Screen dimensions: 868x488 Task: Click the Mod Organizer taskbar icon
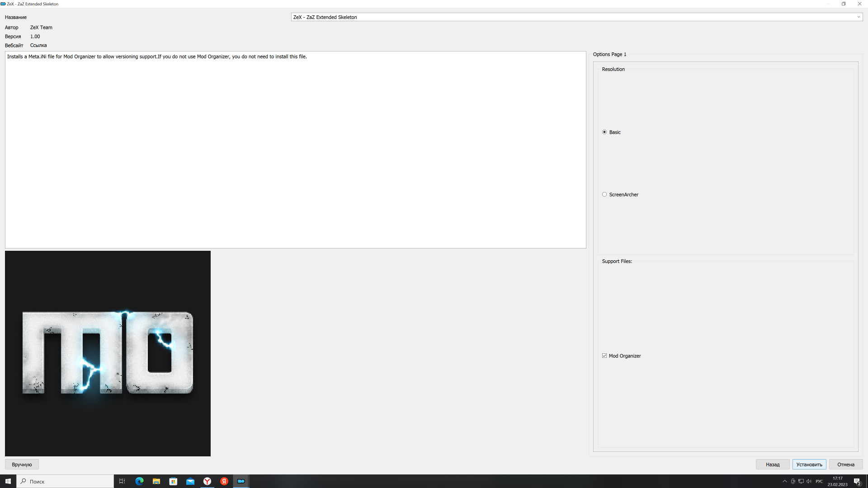click(241, 481)
